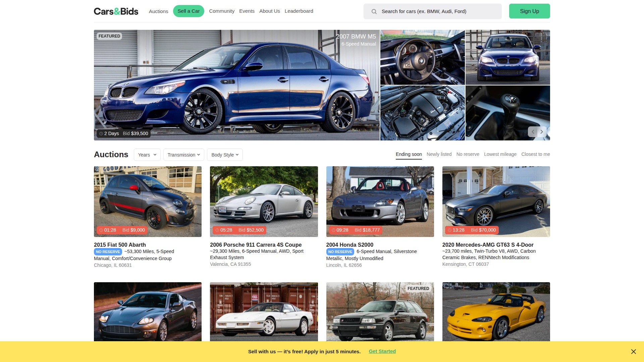The image size is (644, 362).
Task: Enable the No reserve filter
Action: point(468,154)
